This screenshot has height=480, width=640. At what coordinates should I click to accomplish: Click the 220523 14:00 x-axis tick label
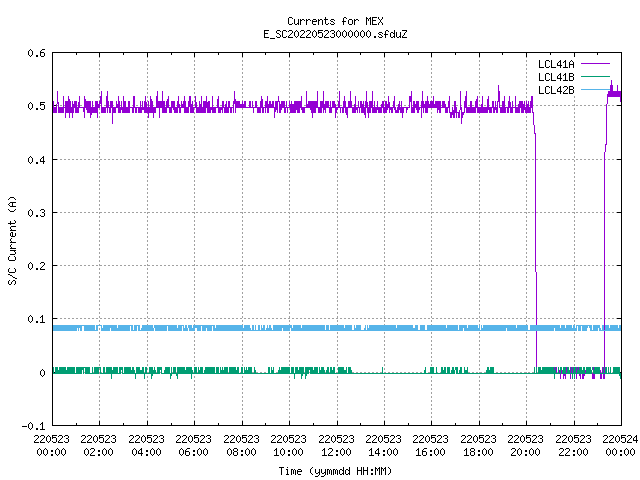(x=384, y=446)
